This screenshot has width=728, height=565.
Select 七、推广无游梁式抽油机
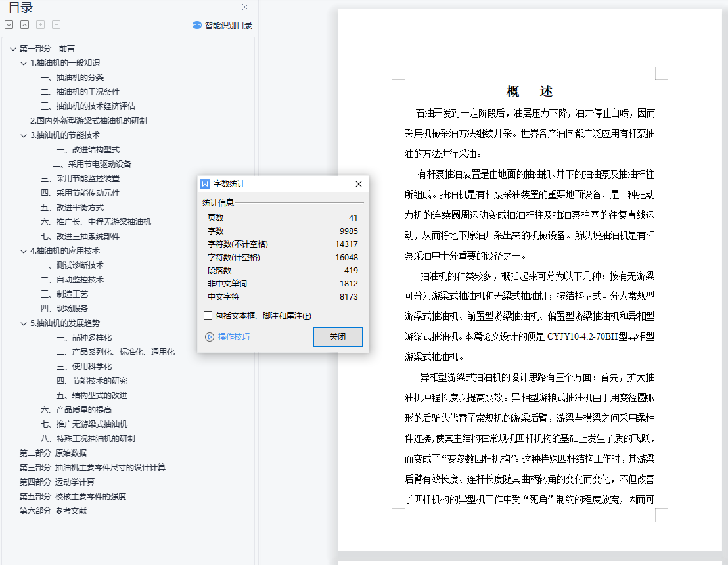pyautogui.click(x=84, y=424)
